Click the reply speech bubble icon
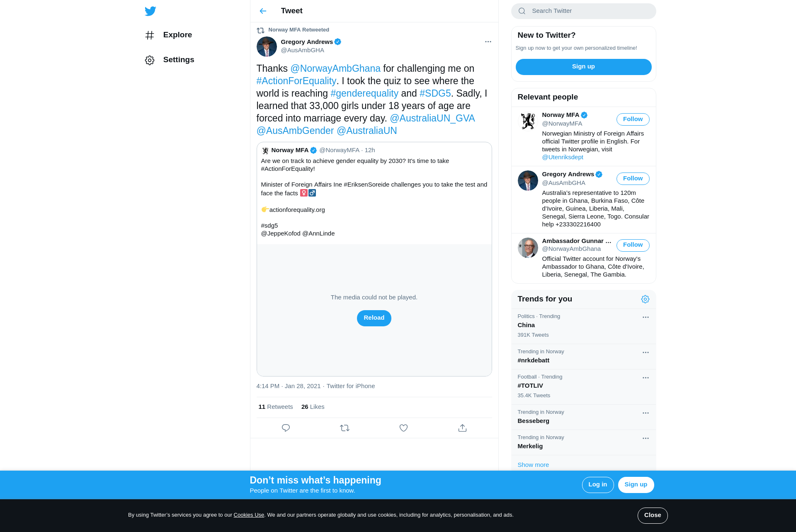The image size is (796, 532). (x=286, y=428)
